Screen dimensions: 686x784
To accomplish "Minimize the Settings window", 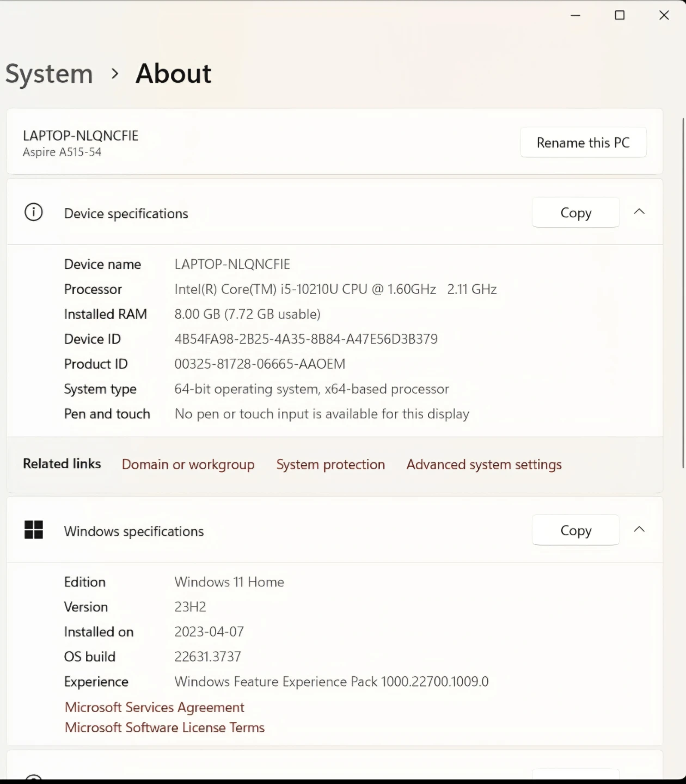I will 575,15.
